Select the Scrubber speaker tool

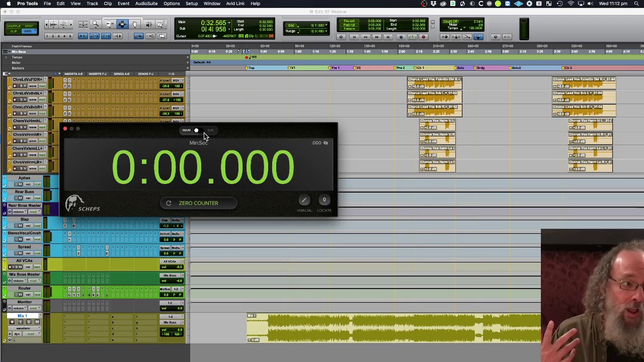[x=148, y=24]
